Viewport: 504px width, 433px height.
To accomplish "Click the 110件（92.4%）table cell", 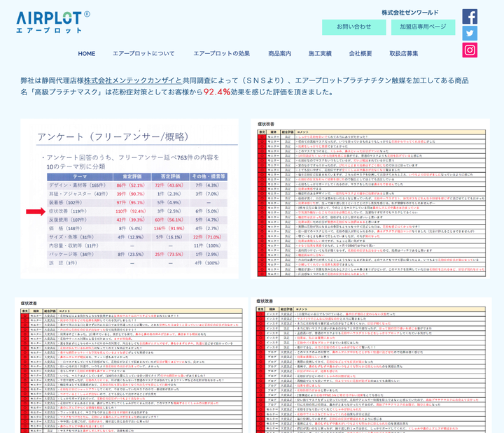I will pyautogui.click(x=131, y=211).
